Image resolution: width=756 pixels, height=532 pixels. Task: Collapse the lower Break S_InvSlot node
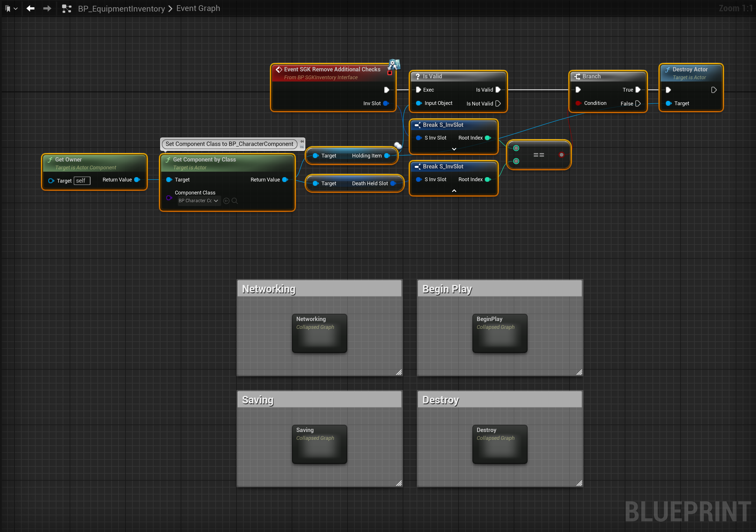tap(454, 191)
